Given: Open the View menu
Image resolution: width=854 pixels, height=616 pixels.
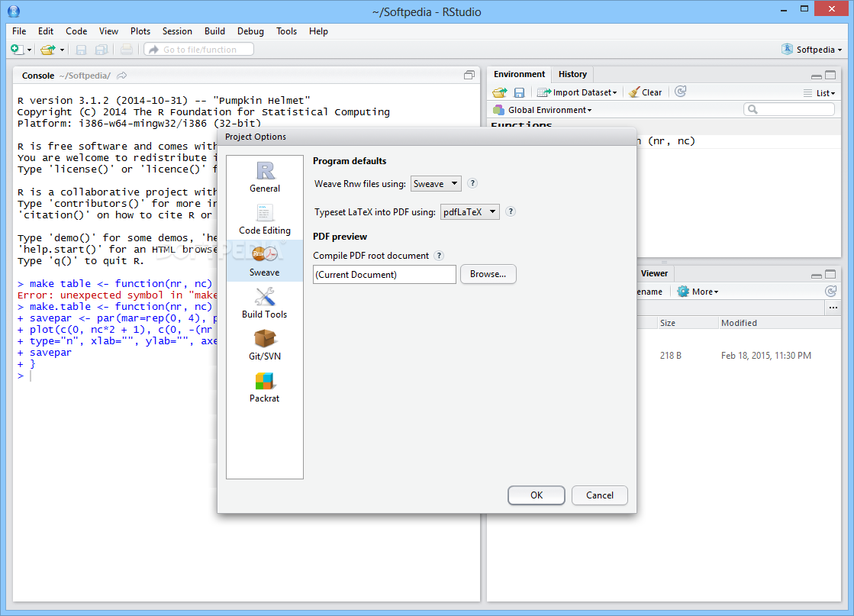Looking at the screenshot, I should (108, 31).
